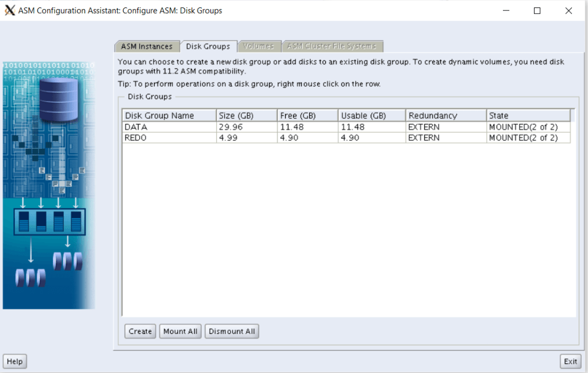
Task: Exit the ASM Configuration Assistant
Action: (x=570, y=362)
